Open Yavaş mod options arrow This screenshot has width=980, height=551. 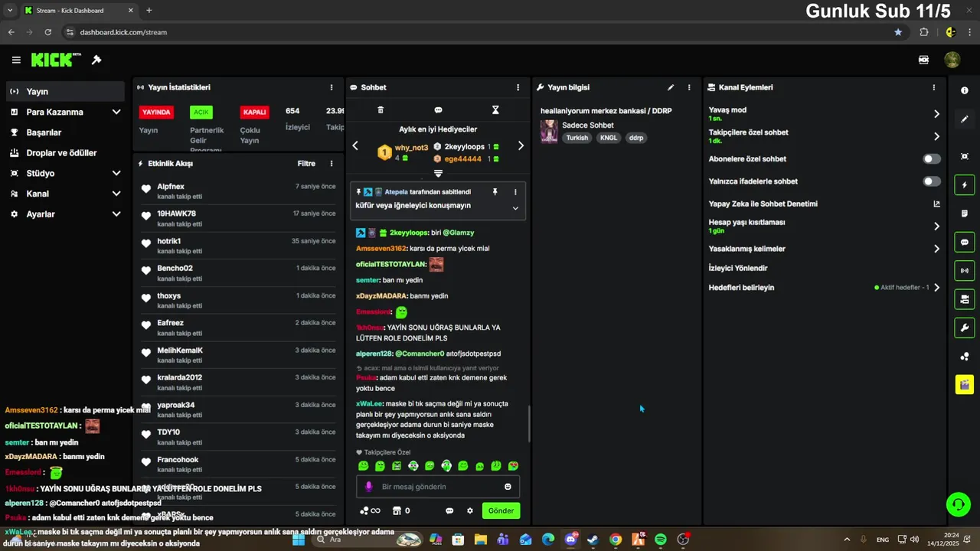[936, 114]
